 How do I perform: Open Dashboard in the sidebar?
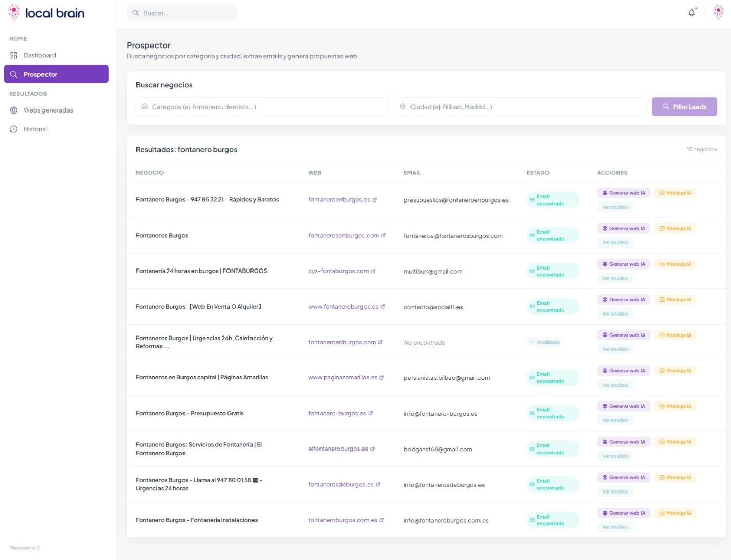click(x=39, y=55)
